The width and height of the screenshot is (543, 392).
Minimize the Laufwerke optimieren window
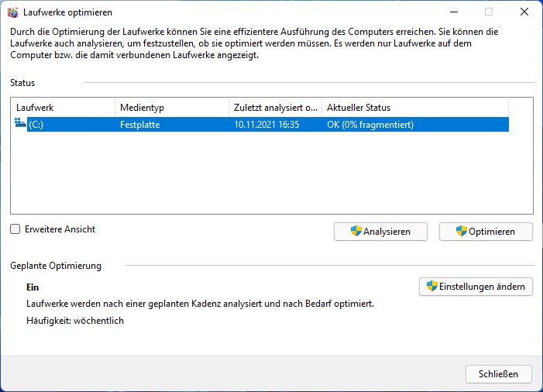(453, 12)
